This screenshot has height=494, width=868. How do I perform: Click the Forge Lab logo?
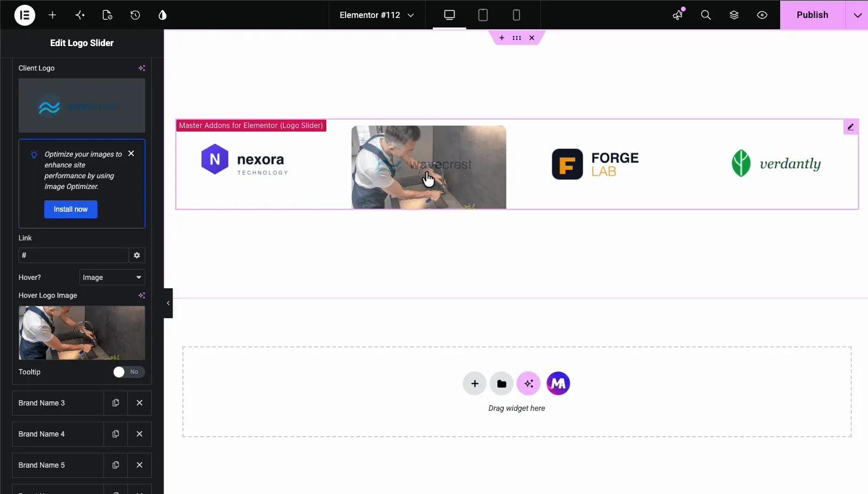coord(595,164)
